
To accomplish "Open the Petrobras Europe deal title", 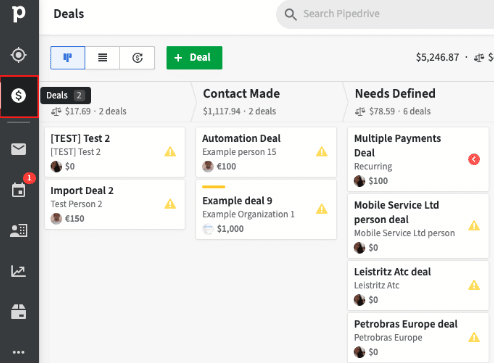I will (x=406, y=324).
